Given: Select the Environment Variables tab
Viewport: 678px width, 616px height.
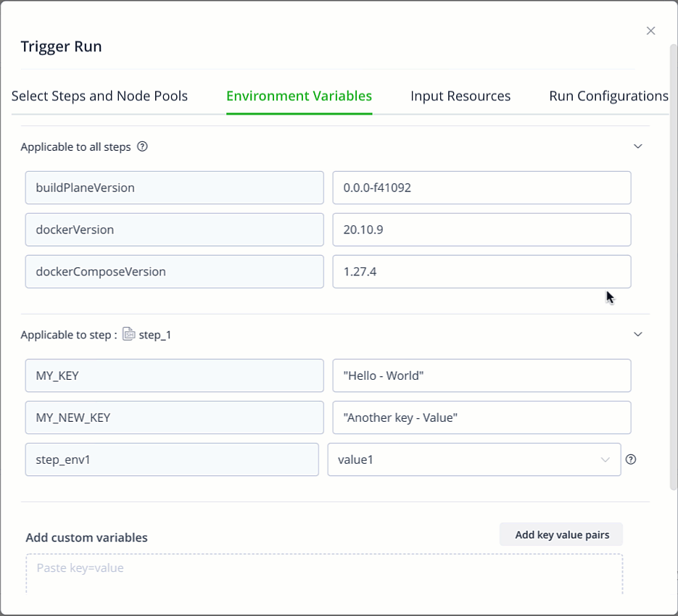Looking at the screenshot, I should [x=299, y=96].
